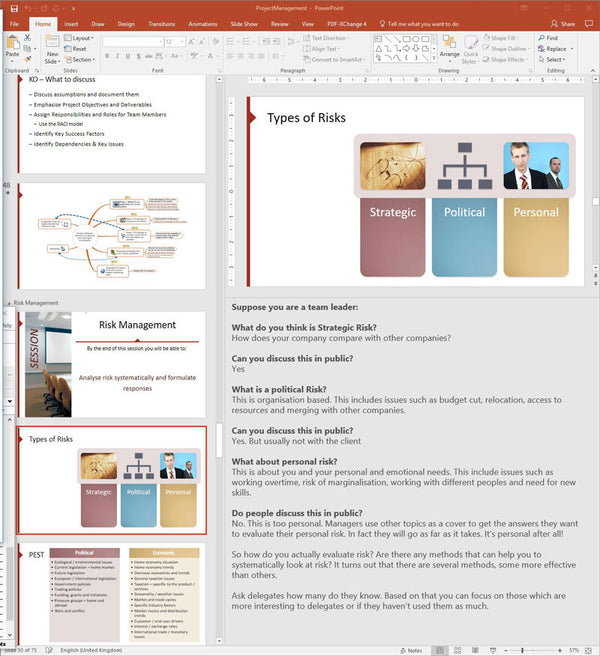
Task: Open the Insert tab
Action: click(71, 24)
